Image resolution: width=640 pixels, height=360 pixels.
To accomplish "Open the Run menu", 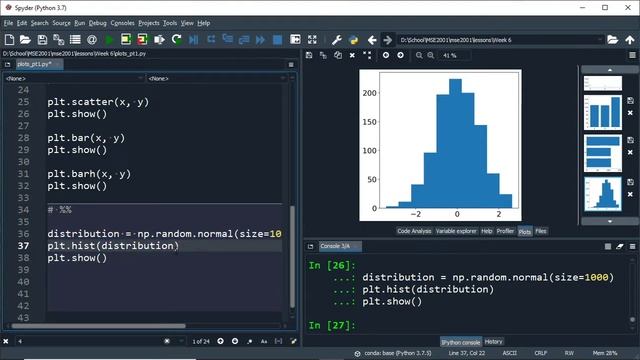I will tap(80, 23).
